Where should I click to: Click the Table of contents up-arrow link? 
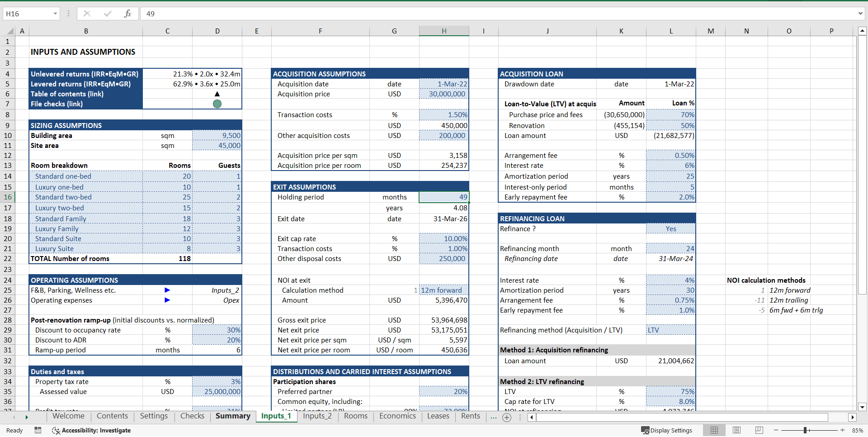217,94
